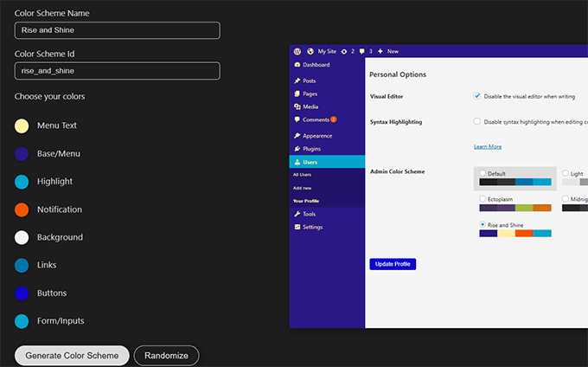The height and width of the screenshot is (367, 588).
Task: Click the Appearance brush icon
Action: pyautogui.click(x=297, y=136)
